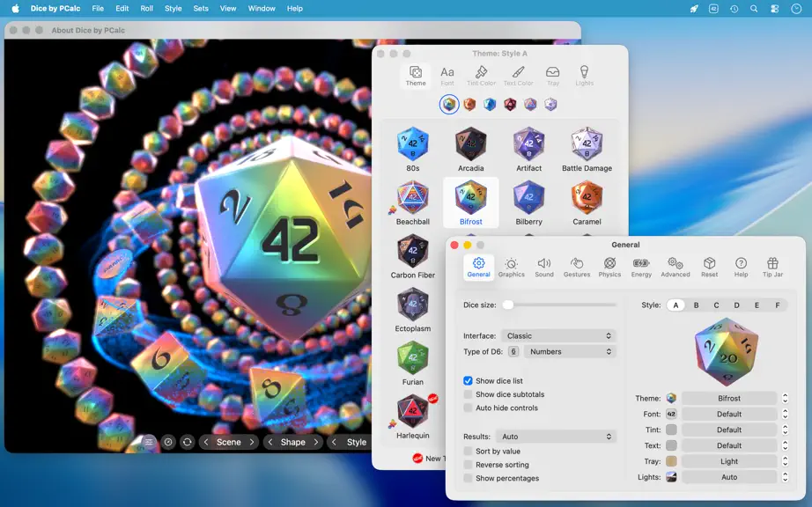Select the Furian dice theme

pos(413,364)
